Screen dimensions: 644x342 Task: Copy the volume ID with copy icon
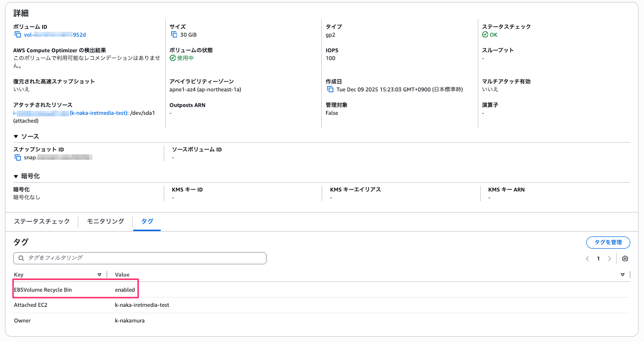point(18,35)
